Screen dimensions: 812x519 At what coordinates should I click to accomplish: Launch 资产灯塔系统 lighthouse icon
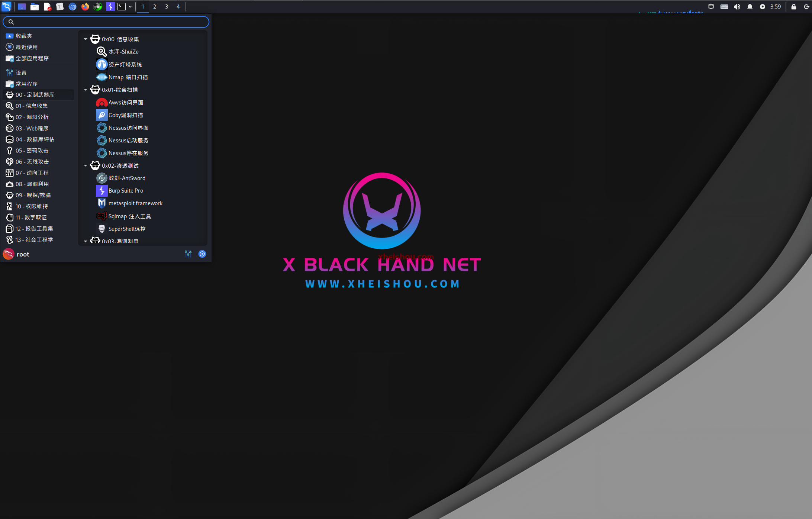click(101, 64)
